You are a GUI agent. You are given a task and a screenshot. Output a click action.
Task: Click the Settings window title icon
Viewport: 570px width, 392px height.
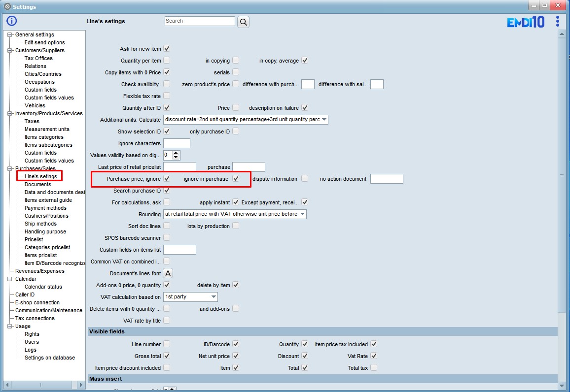point(7,7)
